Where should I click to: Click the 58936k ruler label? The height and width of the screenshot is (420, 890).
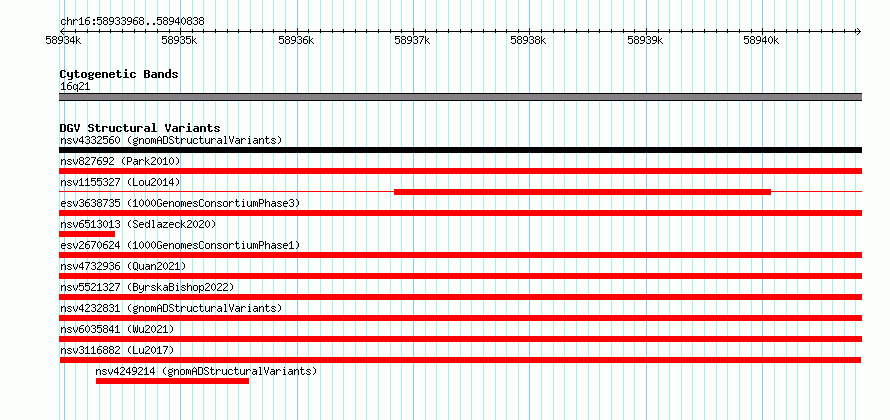point(296,40)
